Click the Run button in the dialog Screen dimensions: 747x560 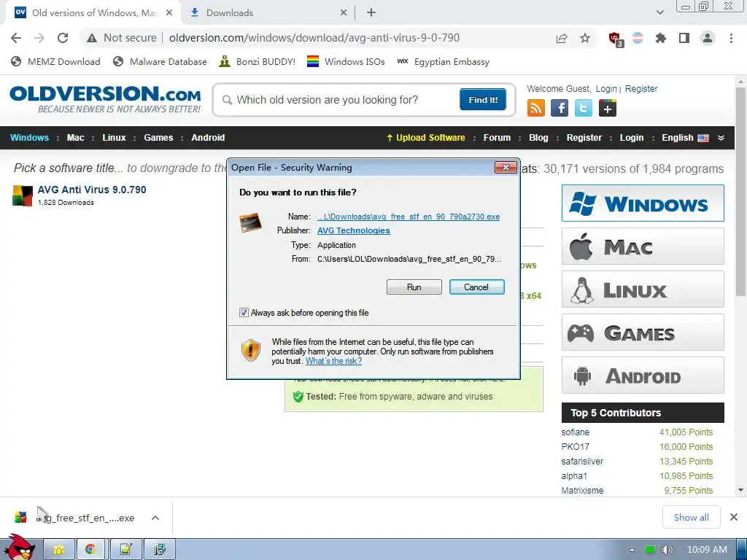click(414, 287)
